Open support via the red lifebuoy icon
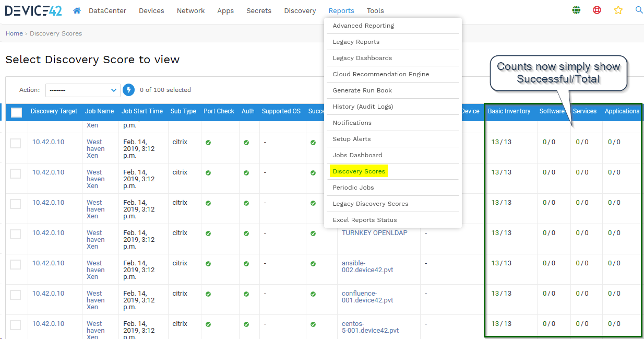Viewport: 644px width, 339px height. tap(597, 10)
